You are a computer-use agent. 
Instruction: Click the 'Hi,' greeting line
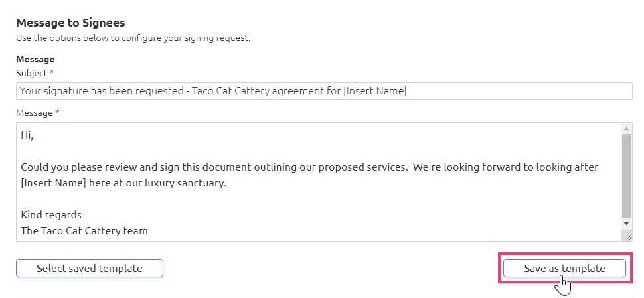point(27,135)
